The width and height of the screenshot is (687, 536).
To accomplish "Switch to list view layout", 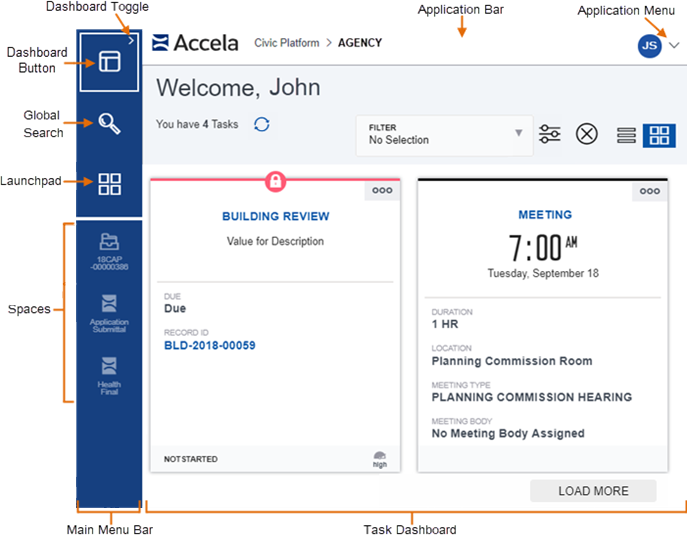I will 626,135.
